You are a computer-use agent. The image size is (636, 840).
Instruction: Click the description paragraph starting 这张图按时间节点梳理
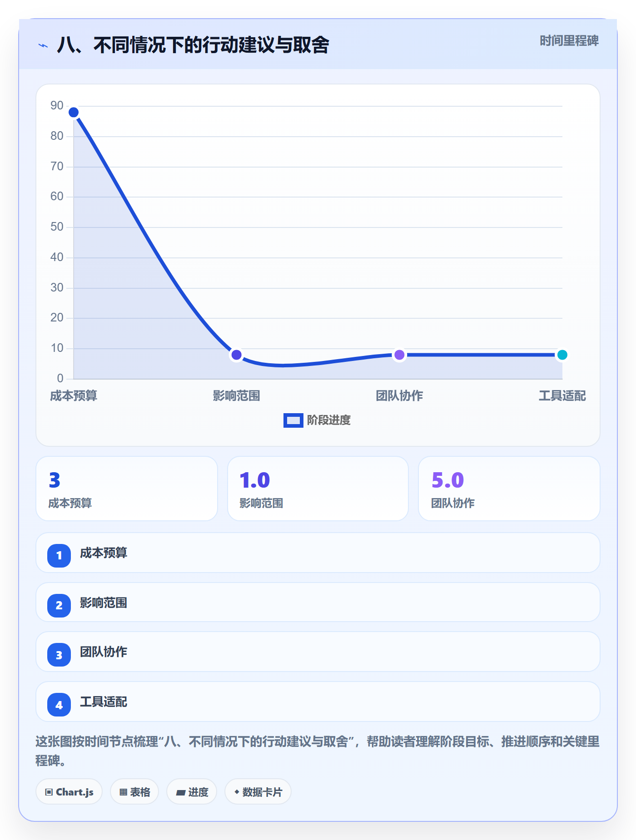318,751
